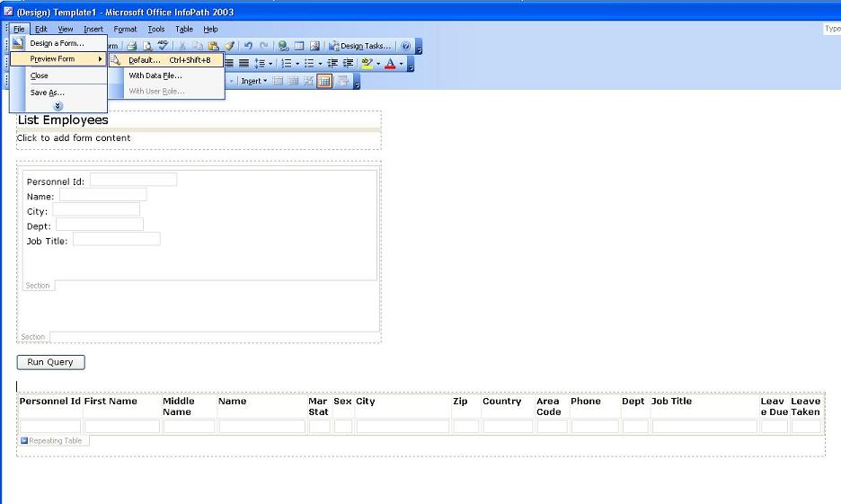Open the Numbering dropdown arrow
Image resolution: width=841 pixels, height=504 pixels.
click(297, 63)
